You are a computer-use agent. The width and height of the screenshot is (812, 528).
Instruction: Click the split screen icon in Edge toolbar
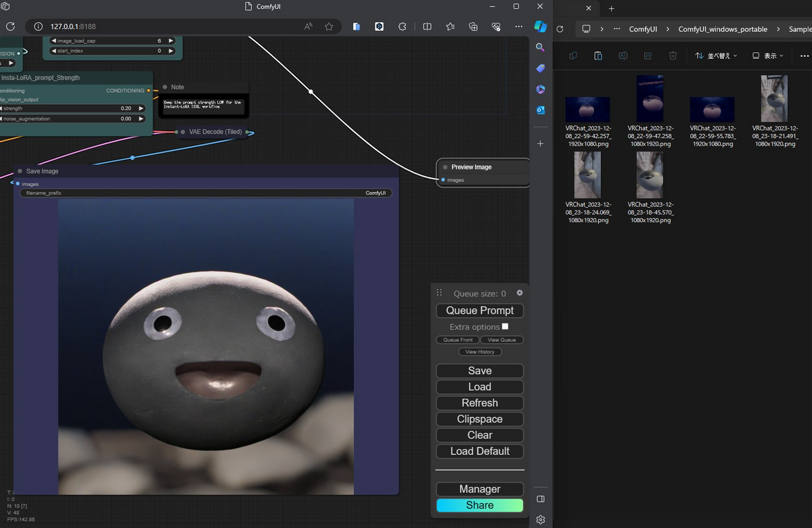tap(427, 26)
